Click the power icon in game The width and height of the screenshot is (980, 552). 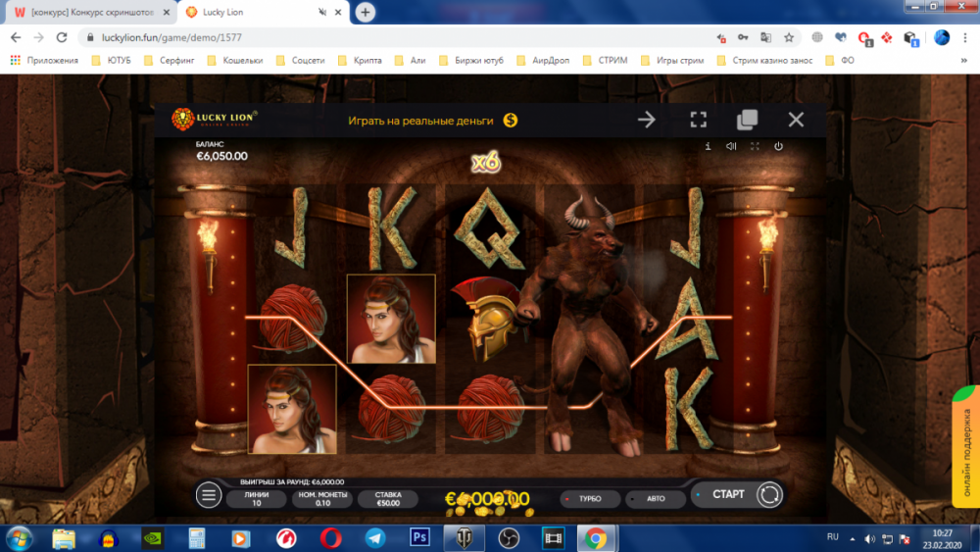(x=778, y=146)
